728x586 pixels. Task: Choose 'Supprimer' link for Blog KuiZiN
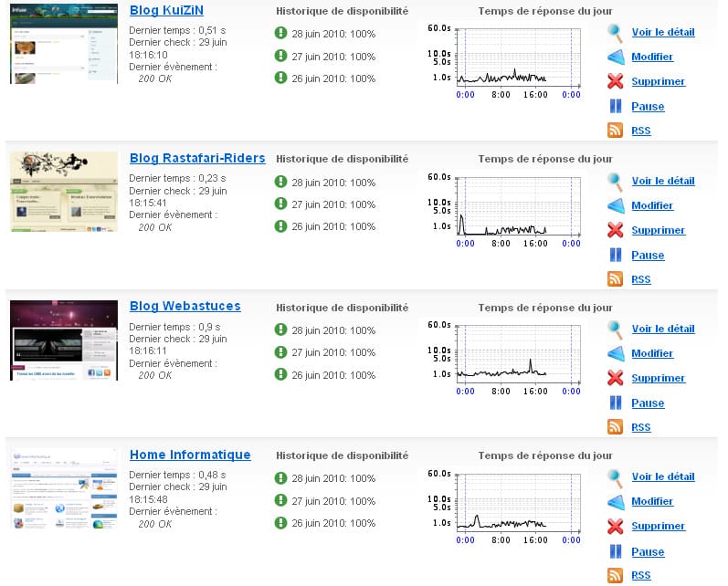click(x=658, y=81)
